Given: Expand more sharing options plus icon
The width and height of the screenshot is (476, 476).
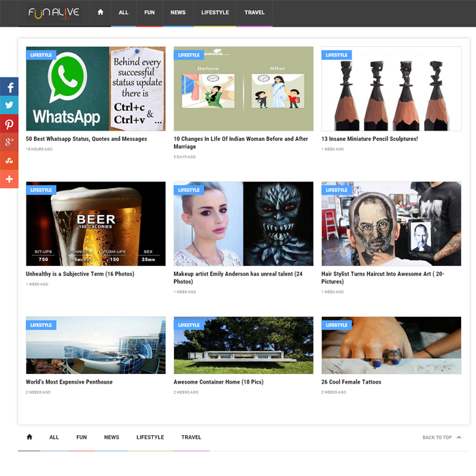Looking at the screenshot, I should 9,179.
